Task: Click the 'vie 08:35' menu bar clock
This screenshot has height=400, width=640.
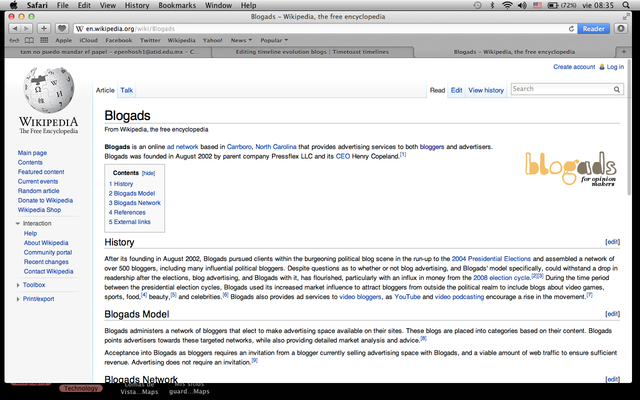Action: pos(598,5)
